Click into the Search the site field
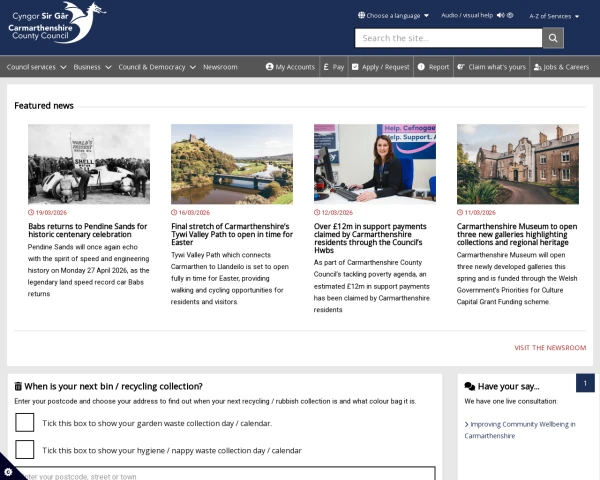 point(448,38)
